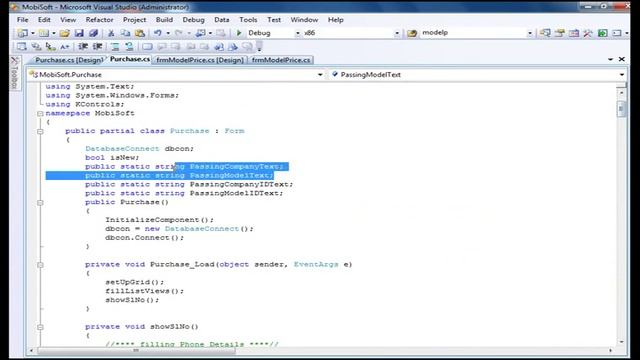Open the Tools menu
Screen dimensions: 640x360
(248, 20)
